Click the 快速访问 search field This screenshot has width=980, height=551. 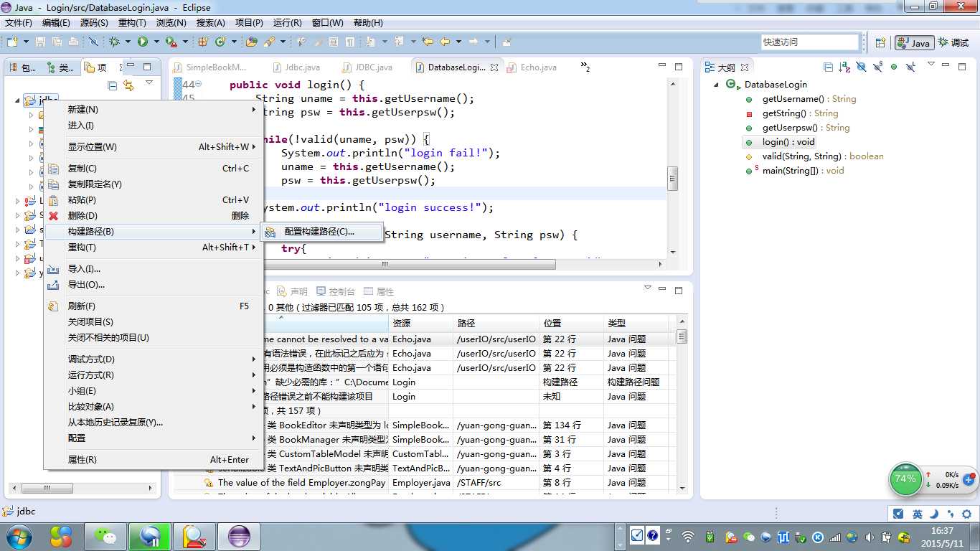pos(811,42)
